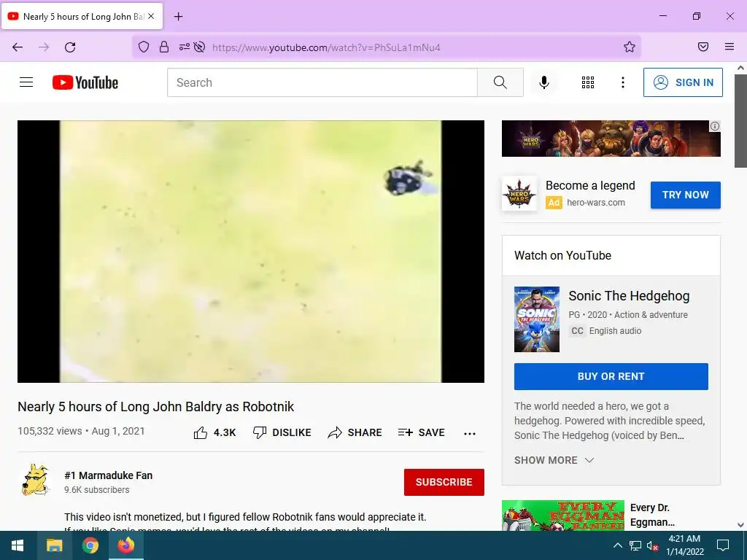Open Firefox application menu
Viewport: 747px width, 560px height.
pos(729,47)
